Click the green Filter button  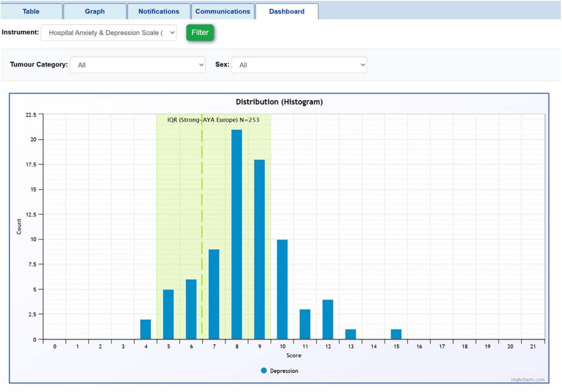pos(200,32)
